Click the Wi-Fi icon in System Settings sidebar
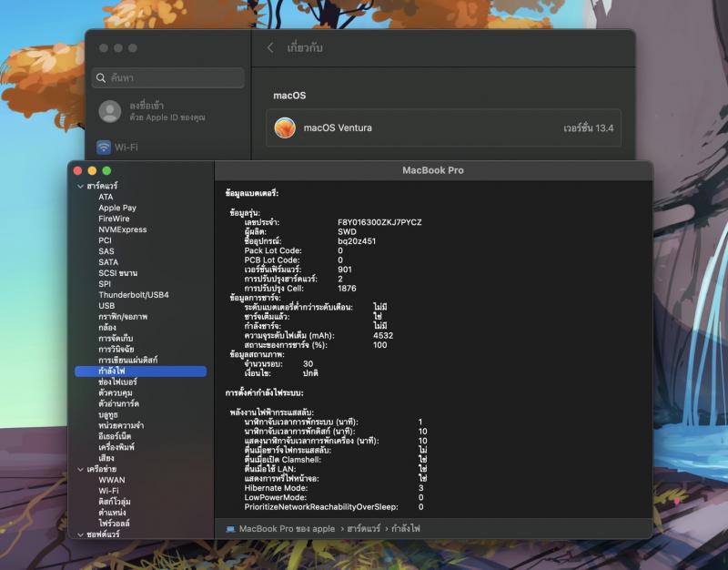 pos(104,148)
